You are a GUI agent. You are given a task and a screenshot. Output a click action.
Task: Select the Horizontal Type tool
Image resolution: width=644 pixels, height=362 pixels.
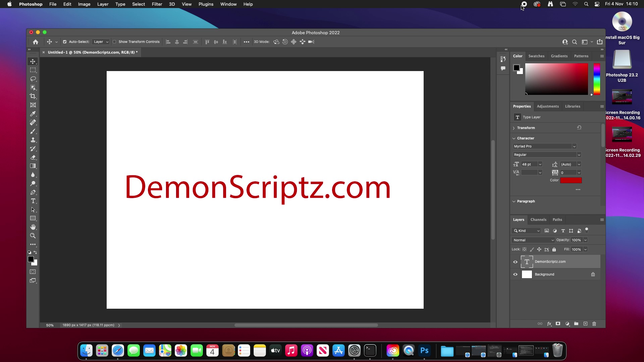(33, 201)
